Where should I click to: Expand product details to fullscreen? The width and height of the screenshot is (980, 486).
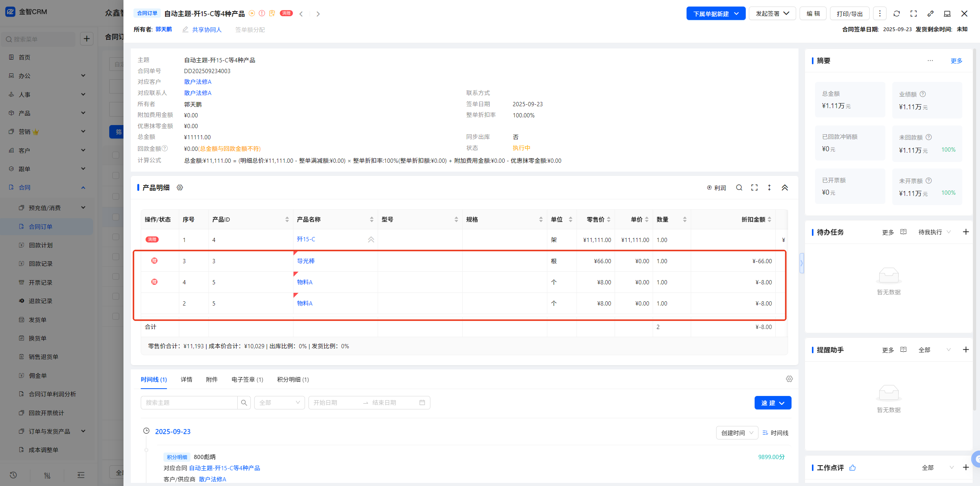coord(754,187)
